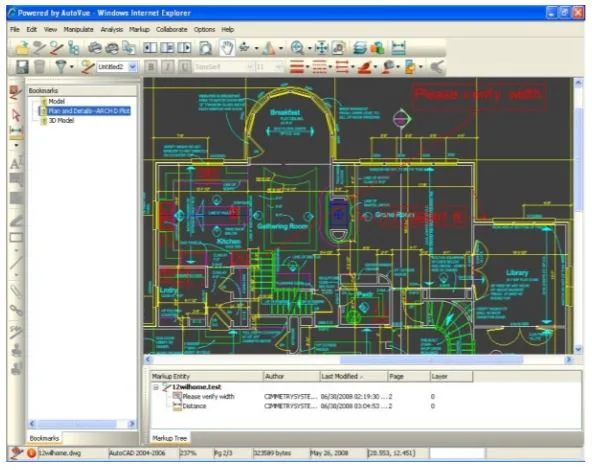592x470 pixels.
Task: Open the Markup menu
Action: coord(139,29)
